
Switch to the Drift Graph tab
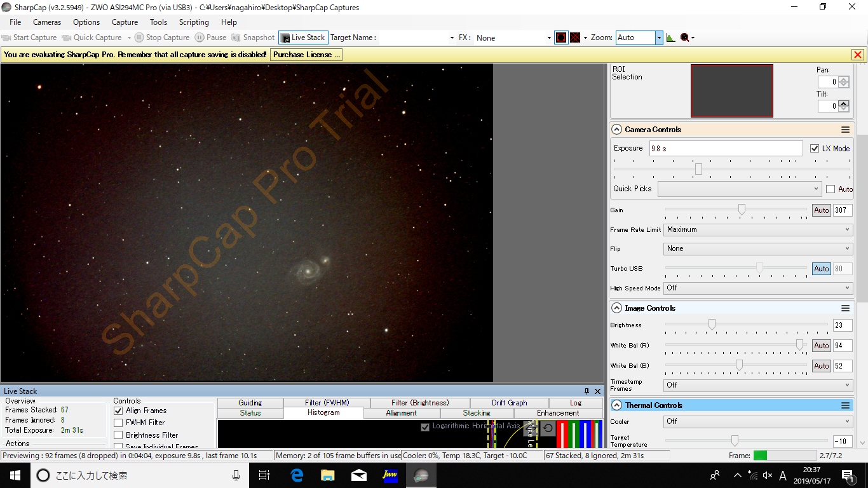tap(510, 403)
